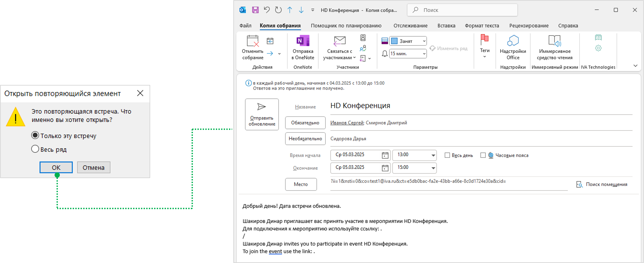The height and width of the screenshot is (263, 644).
Task: Select 'Весь ряд' radio option
Action: (35, 149)
